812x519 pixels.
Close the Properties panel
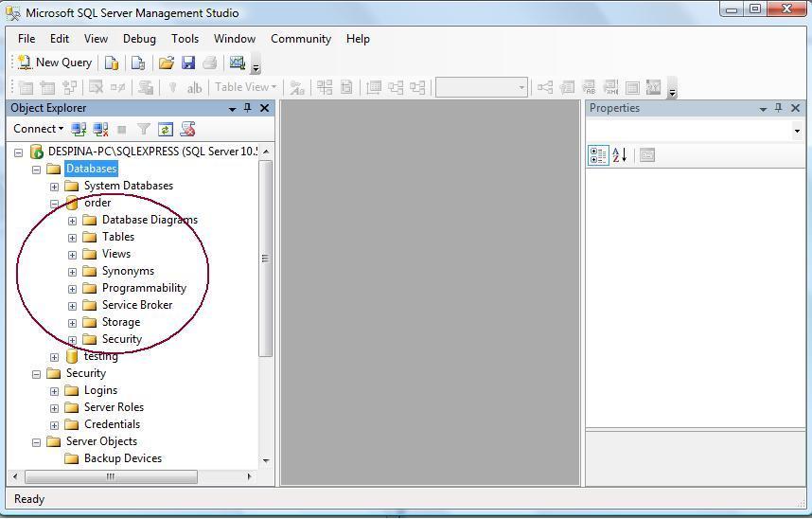coord(795,108)
